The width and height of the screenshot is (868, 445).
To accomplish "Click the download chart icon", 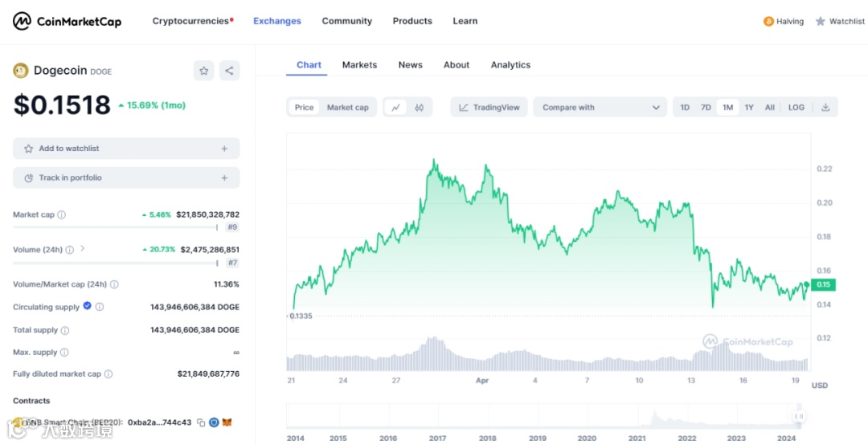I will 825,108.
